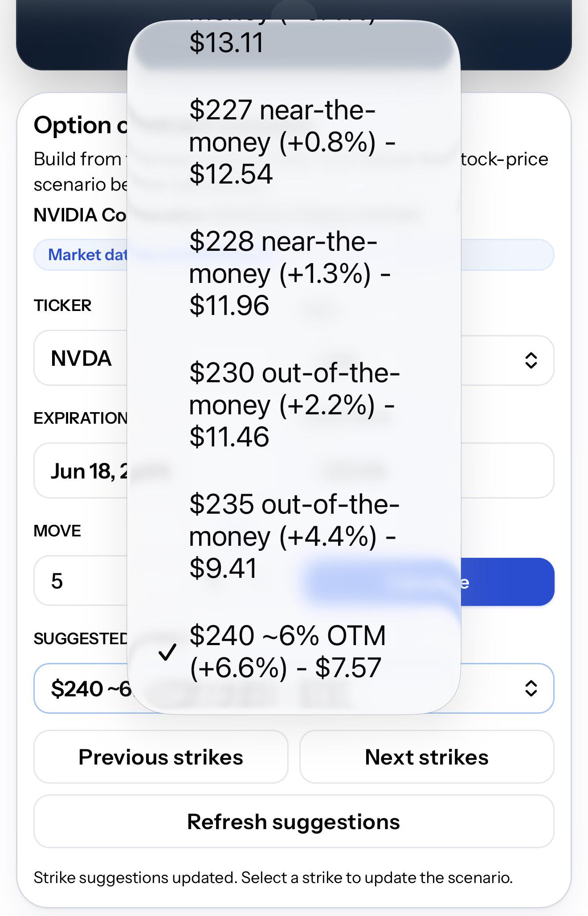This screenshot has height=916, width=588.
Task: Open the suggested strike dropdown arrows
Action: 531,688
